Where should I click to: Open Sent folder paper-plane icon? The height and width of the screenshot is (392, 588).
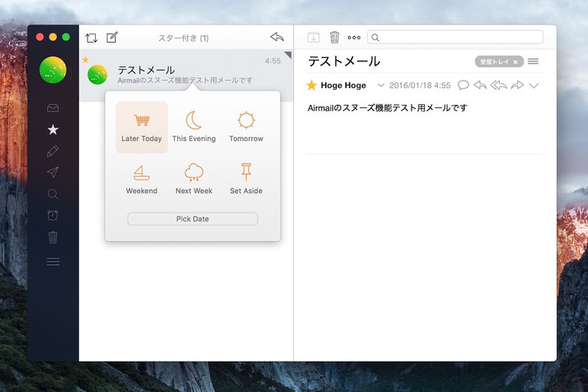53,172
